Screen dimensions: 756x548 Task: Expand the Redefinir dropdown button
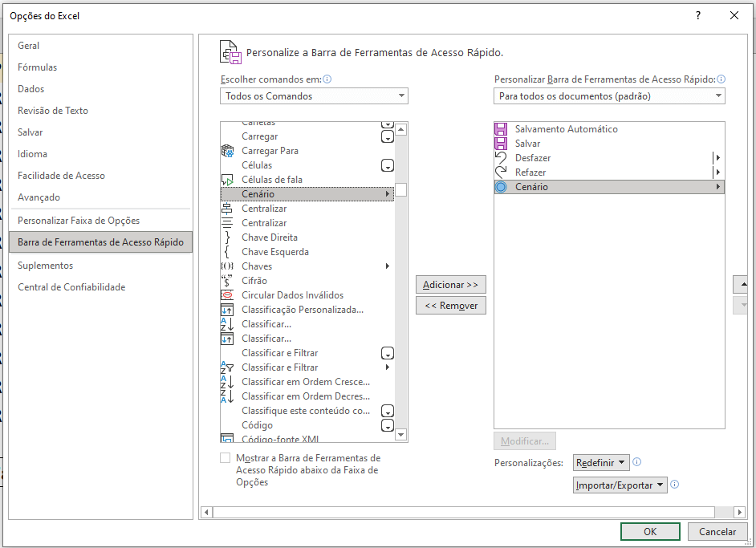pyautogui.click(x=601, y=463)
